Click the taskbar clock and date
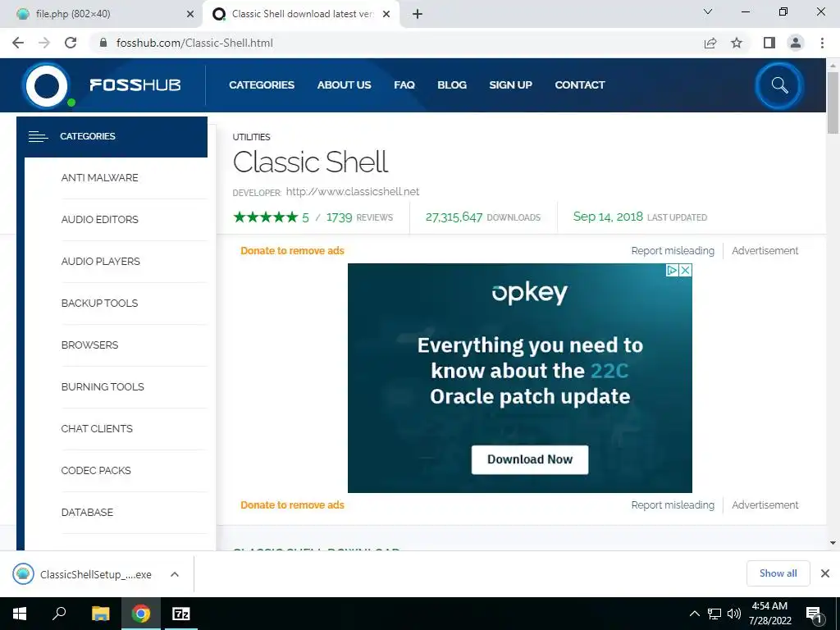840x630 pixels. pos(769,614)
